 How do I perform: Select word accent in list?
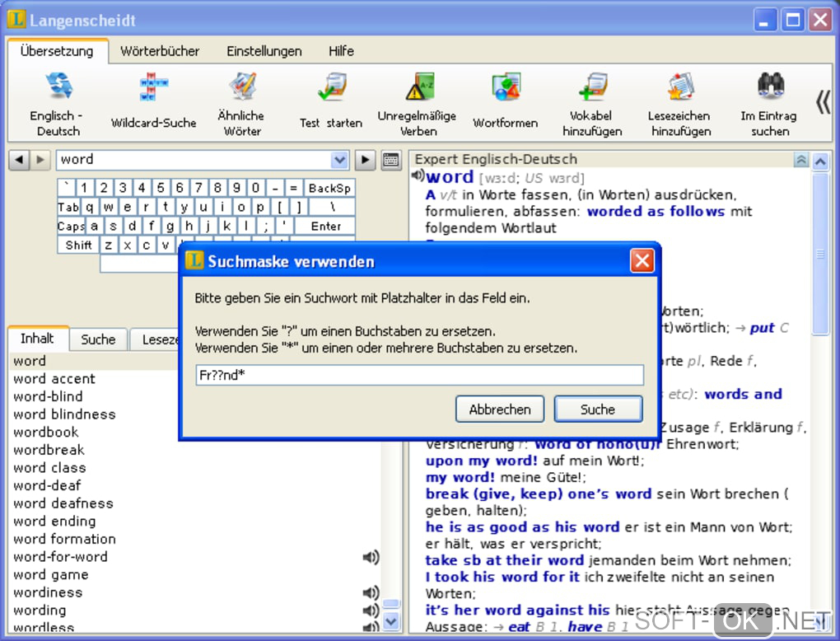point(54,379)
